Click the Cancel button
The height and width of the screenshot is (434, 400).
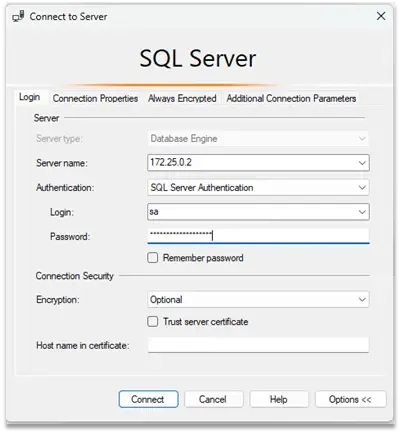214,399
